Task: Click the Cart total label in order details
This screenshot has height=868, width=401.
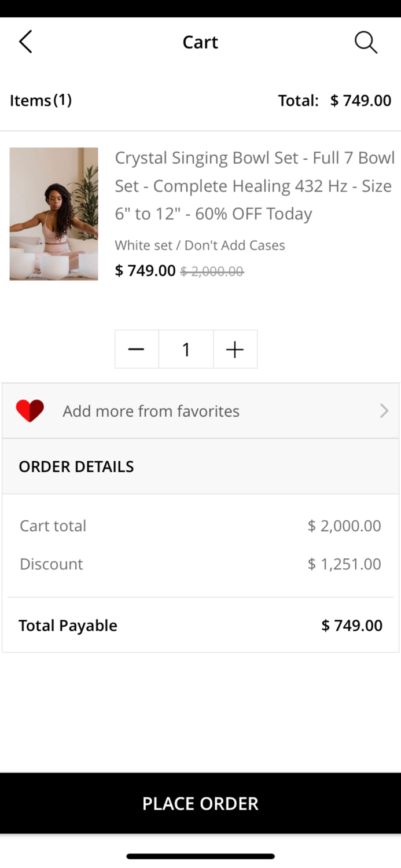Action: [53, 526]
